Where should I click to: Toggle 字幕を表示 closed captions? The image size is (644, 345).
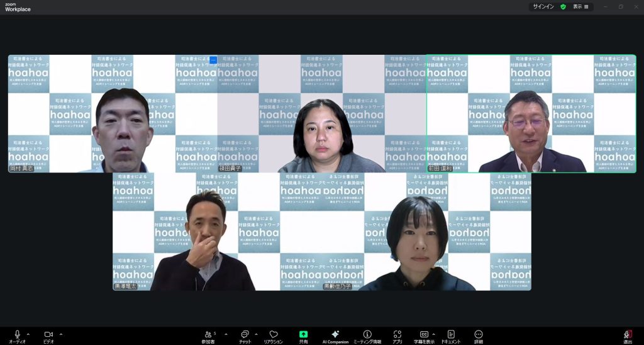424,334
